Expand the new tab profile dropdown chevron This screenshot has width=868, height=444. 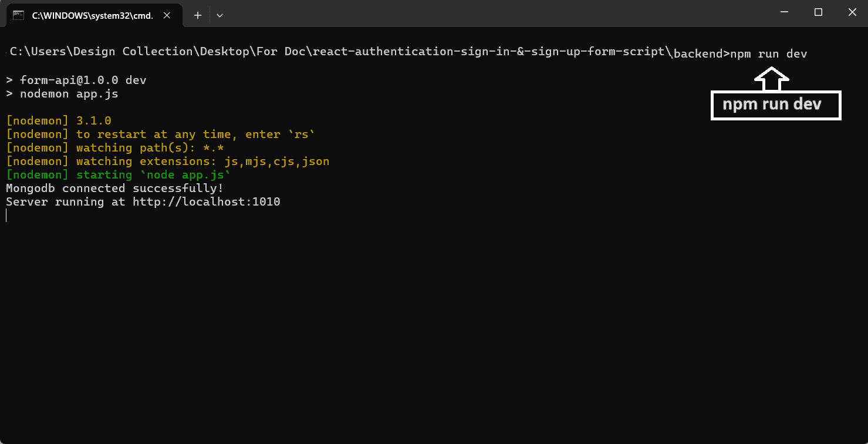pos(219,15)
